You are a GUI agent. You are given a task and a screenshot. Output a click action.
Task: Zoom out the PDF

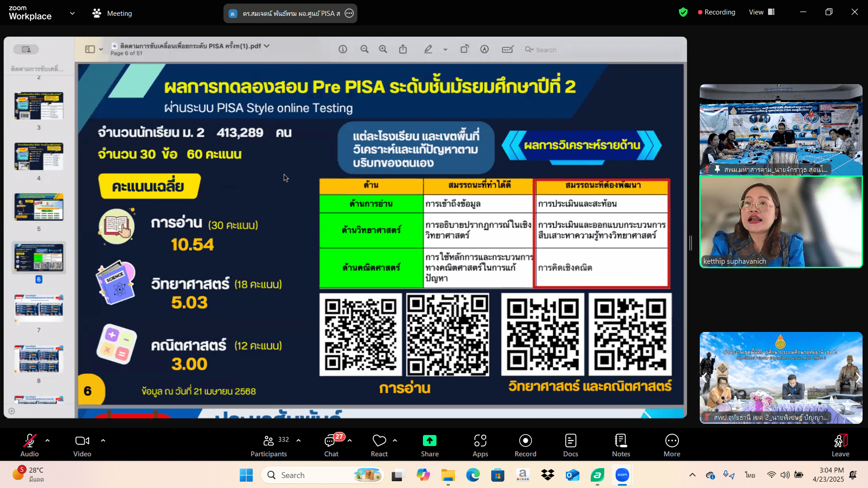(x=365, y=49)
